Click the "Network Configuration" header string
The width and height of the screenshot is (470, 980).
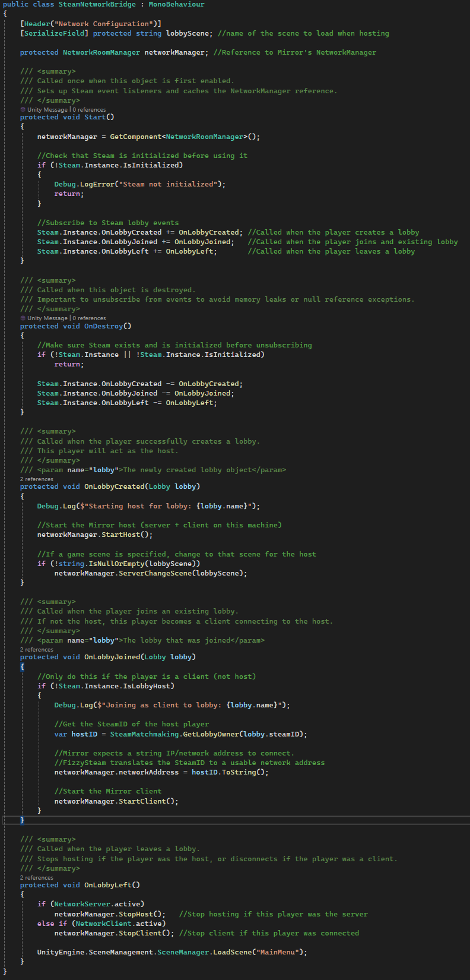(x=106, y=24)
